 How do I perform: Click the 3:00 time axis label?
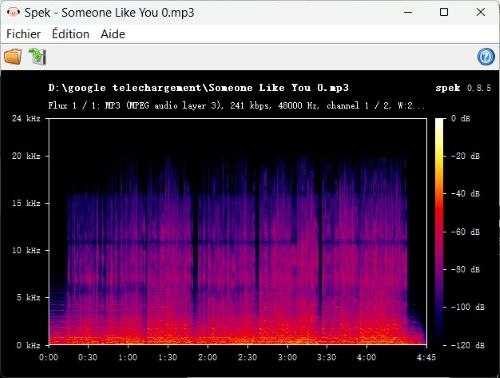pos(287,357)
